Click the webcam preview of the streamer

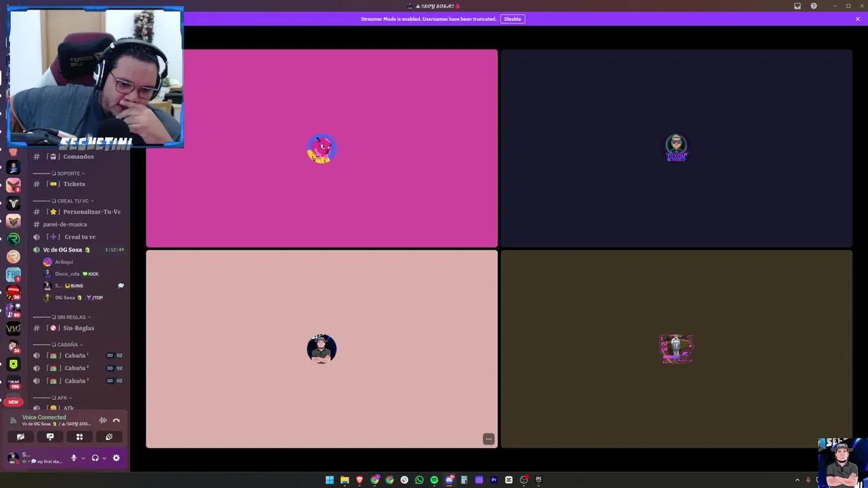click(95, 77)
